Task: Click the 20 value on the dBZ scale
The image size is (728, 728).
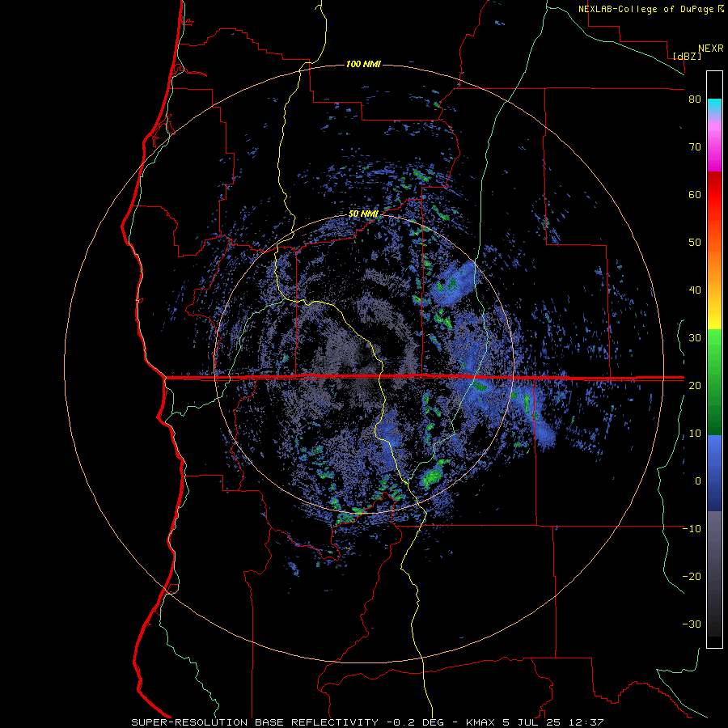Action: [695, 386]
